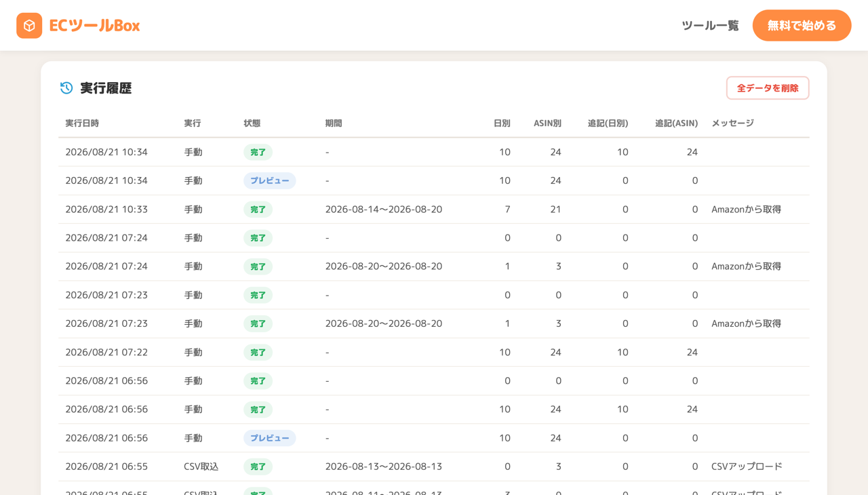Image resolution: width=868 pixels, height=495 pixels.
Task: Click the プレビュー badge in the 10:34 row
Action: [x=270, y=181]
